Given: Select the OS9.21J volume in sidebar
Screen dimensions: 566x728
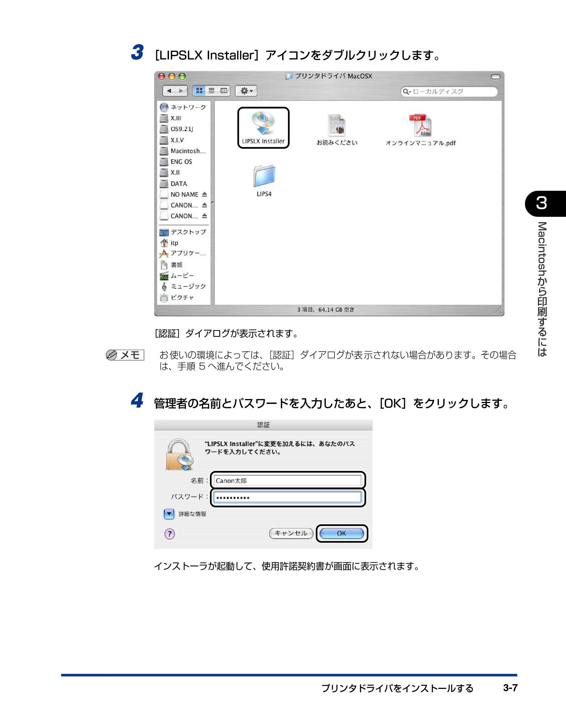Looking at the screenshot, I should [x=176, y=129].
